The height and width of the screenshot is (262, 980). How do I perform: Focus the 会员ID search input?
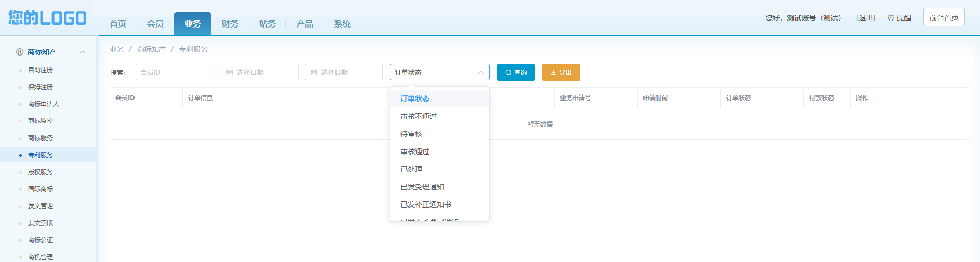pos(174,72)
